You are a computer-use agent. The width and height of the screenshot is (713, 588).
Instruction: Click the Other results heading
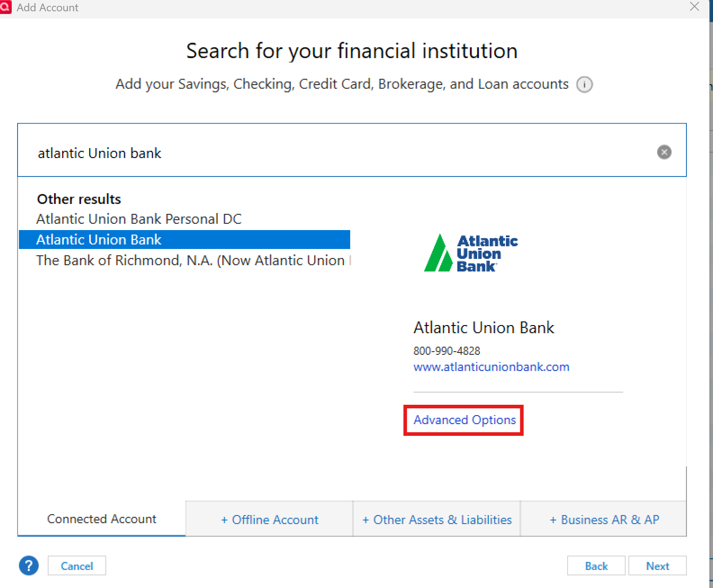tap(79, 199)
